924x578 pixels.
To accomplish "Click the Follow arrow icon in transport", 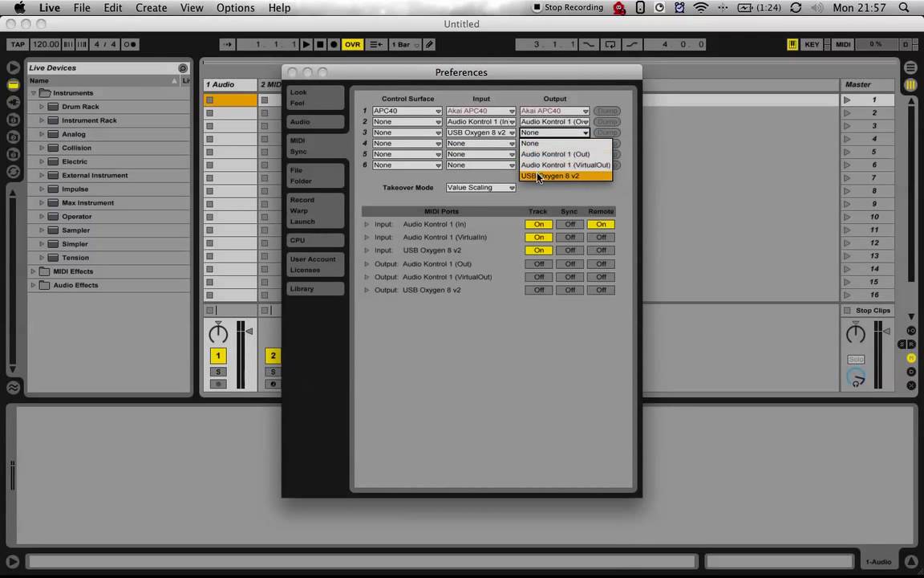I will pos(228,44).
